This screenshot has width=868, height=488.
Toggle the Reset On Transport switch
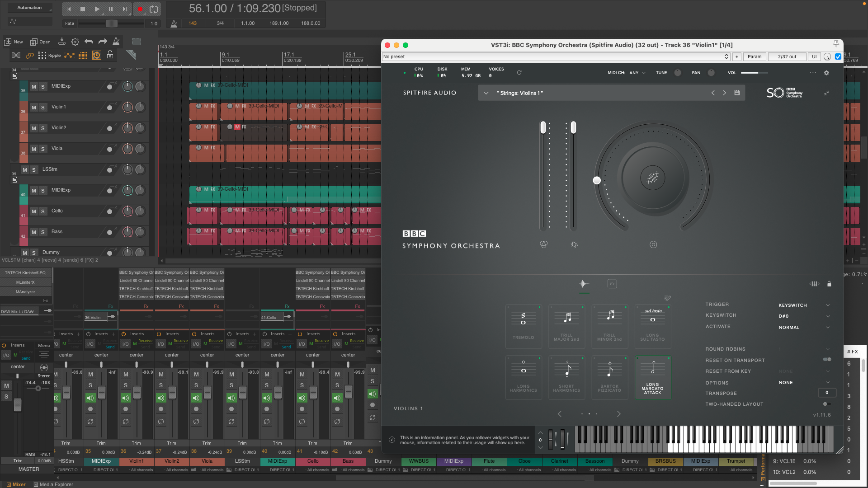coord(827,360)
